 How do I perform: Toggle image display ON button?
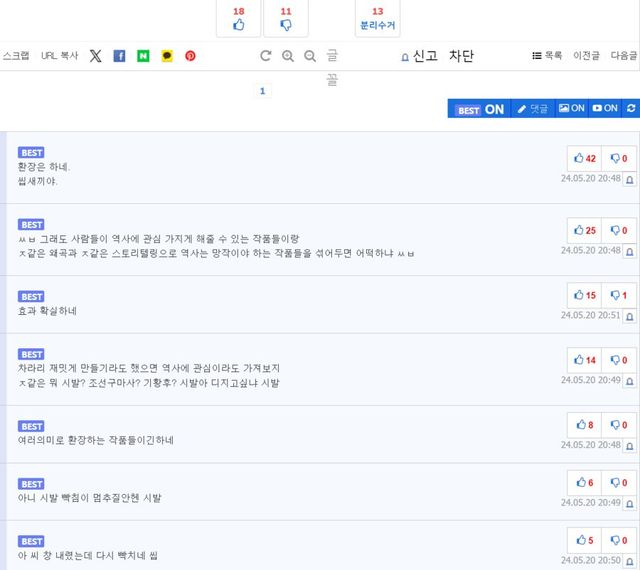(571, 108)
